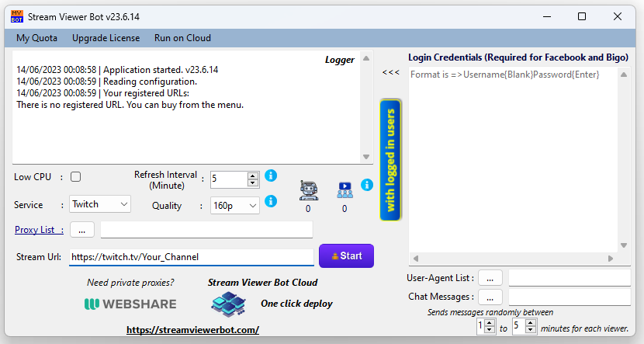Increase the maximum chat message minutes
Image resolution: width=644 pixels, height=344 pixels.
pyautogui.click(x=531, y=324)
